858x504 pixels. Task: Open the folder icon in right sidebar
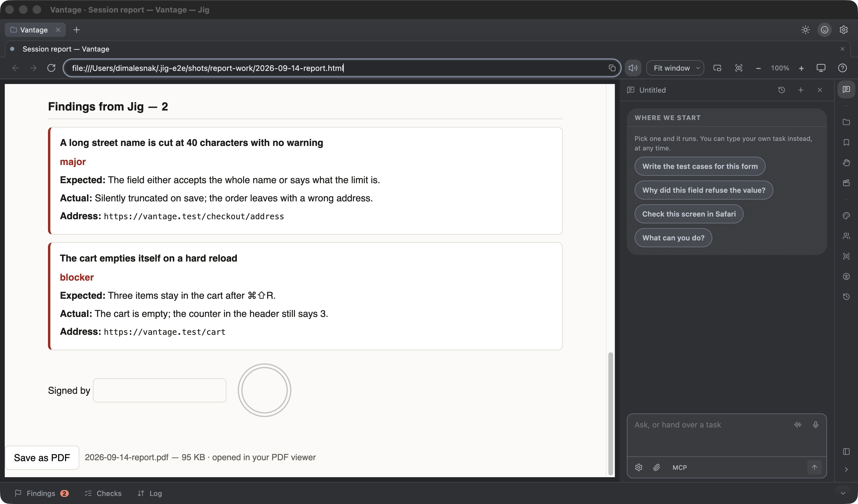[x=846, y=122]
